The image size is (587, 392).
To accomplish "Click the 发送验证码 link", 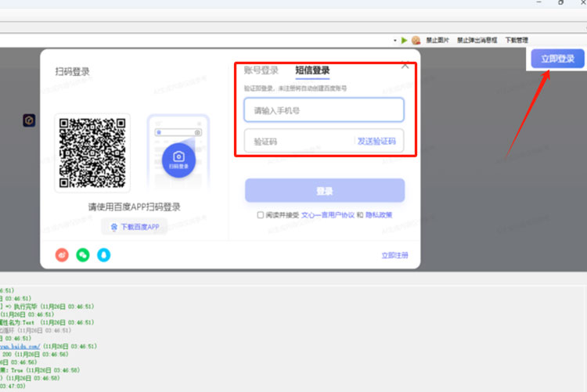I will 376,141.
